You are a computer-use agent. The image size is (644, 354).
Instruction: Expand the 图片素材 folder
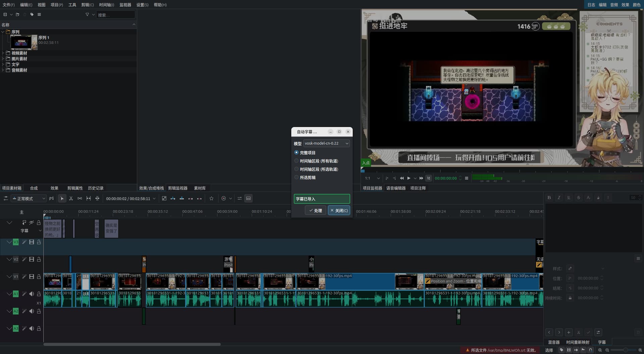coord(3,59)
